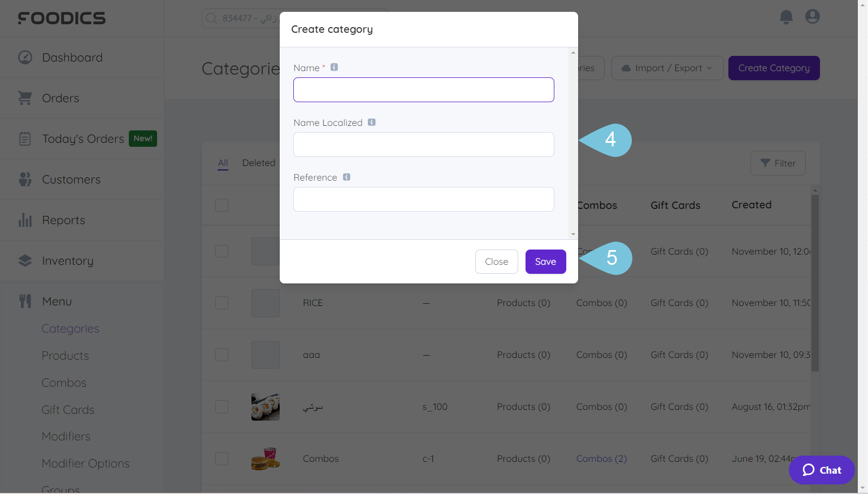The height and width of the screenshot is (494, 868).
Task: Open the Reports section
Action: (63, 220)
